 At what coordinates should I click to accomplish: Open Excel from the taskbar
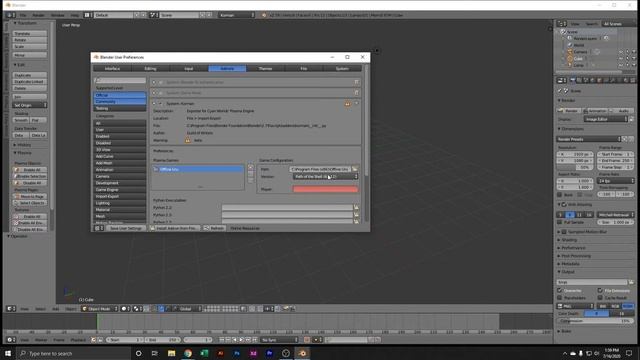[204, 353]
